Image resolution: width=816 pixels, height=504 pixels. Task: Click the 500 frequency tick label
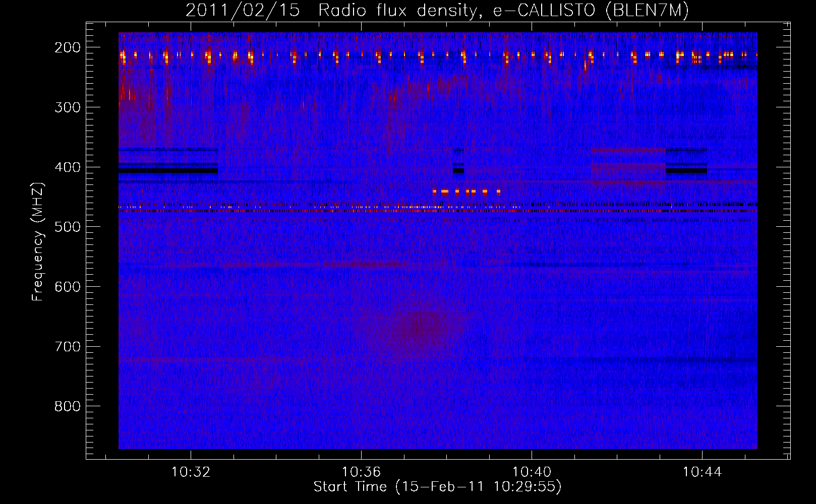pyautogui.click(x=67, y=227)
